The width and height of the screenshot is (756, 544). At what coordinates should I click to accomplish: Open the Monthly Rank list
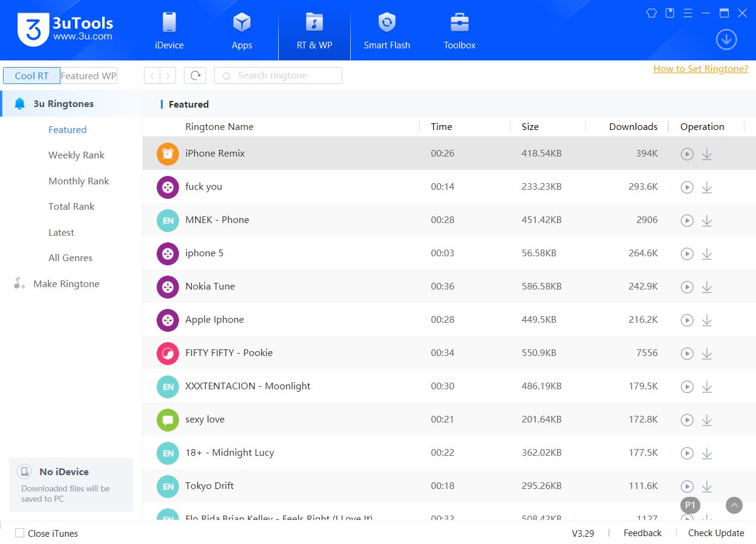(x=79, y=181)
